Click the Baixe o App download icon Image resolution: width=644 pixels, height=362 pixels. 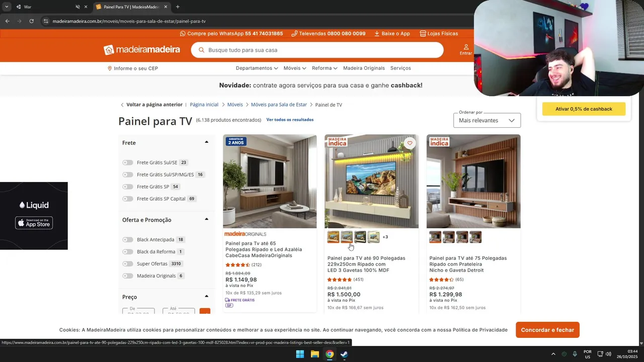coord(377,34)
